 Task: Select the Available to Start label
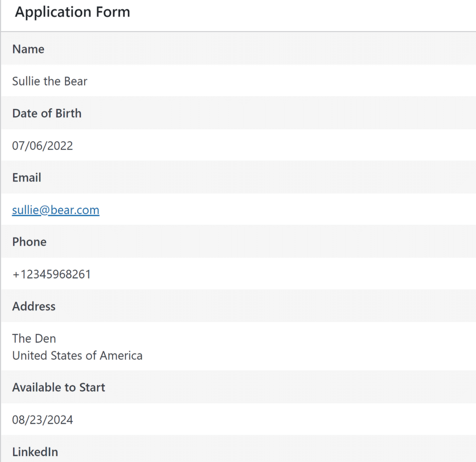tap(59, 387)
